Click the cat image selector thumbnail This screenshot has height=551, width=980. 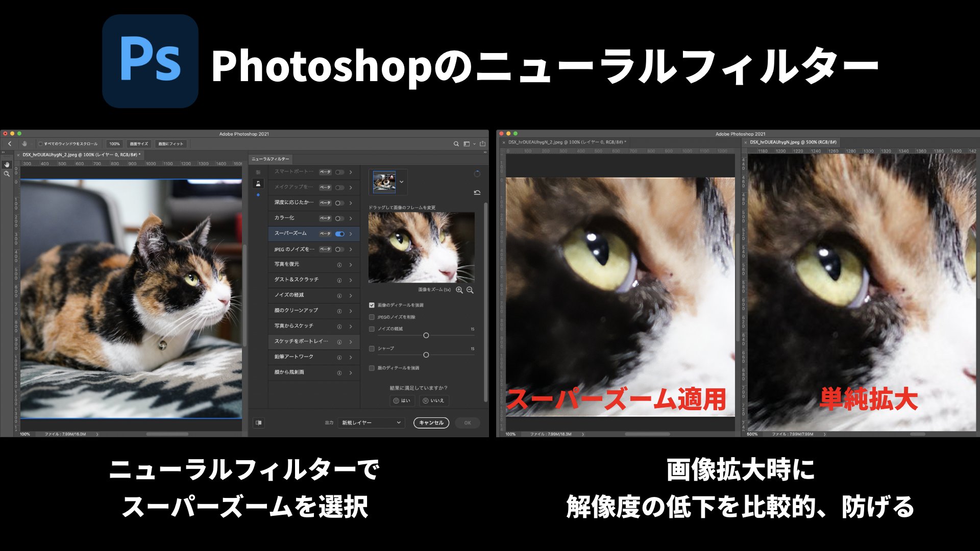pyautogui.click(x=384, y=182)
